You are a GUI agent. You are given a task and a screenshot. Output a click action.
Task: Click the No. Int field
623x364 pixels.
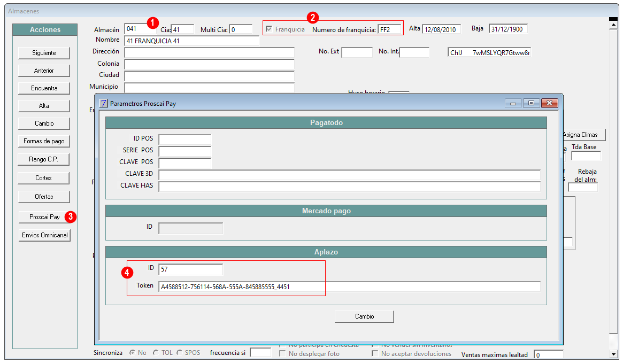pos(414,52)
